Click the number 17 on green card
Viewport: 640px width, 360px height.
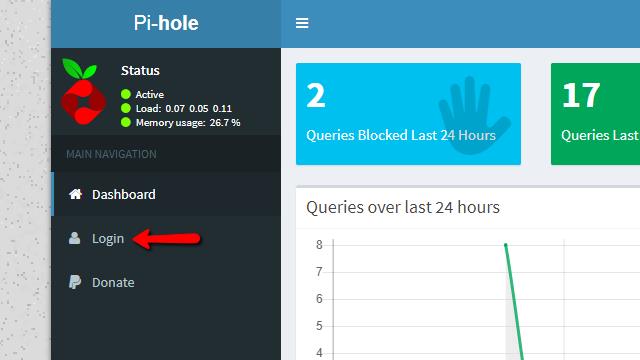[x=581, y=96]
